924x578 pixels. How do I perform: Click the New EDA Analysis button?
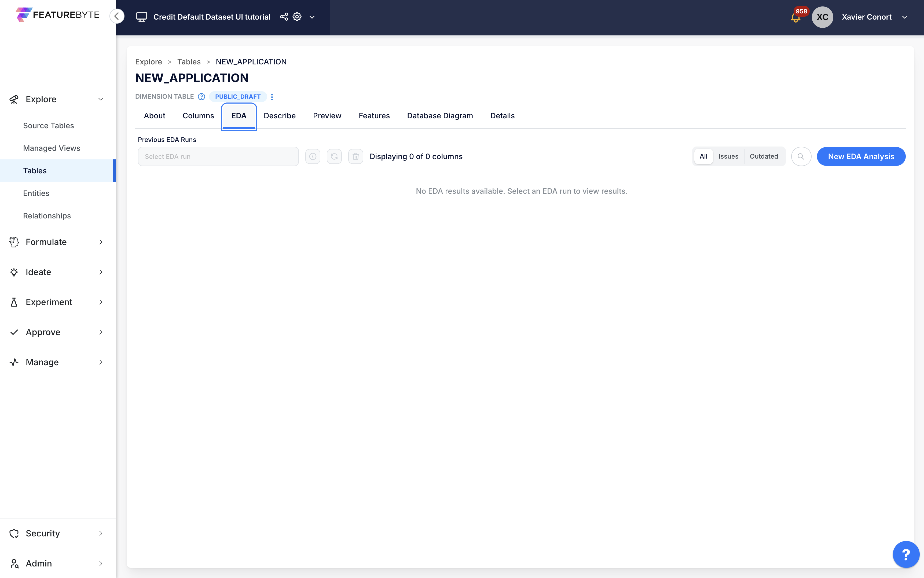coord(861,156)
